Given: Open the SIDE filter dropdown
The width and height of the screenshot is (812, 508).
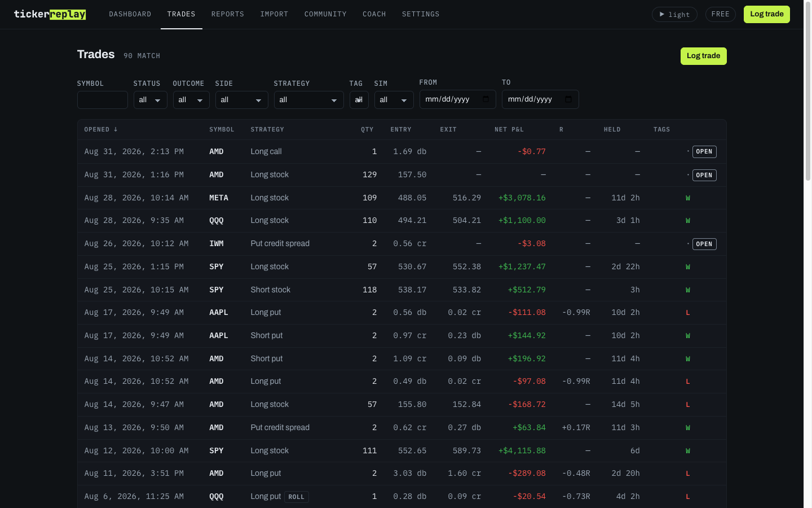Looking at the screenshot, I should pos(241,100).
